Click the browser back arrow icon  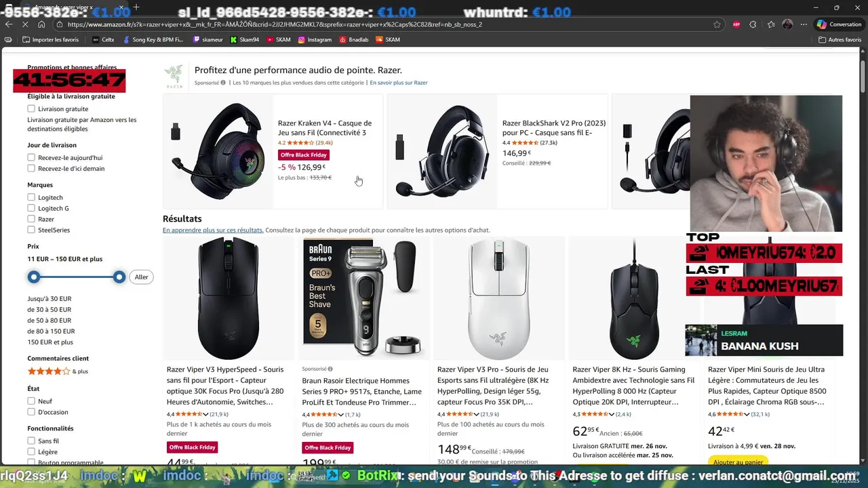click(x=9, y=24)
